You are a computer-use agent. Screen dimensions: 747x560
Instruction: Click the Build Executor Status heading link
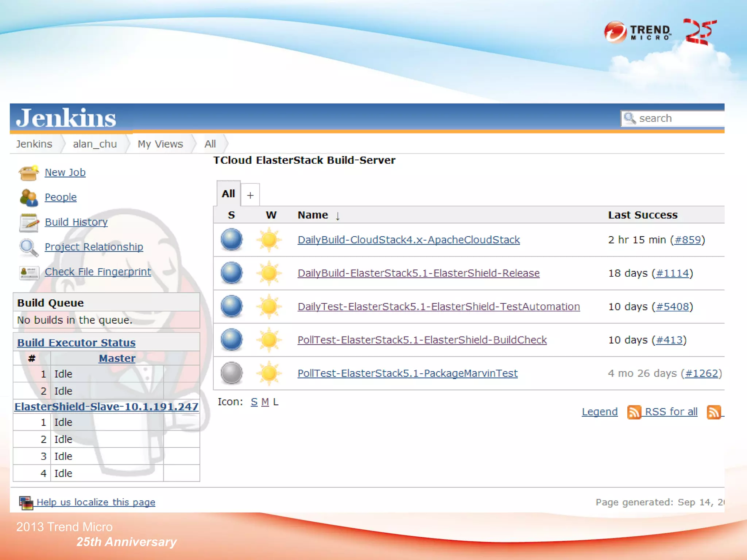[76, 343]
